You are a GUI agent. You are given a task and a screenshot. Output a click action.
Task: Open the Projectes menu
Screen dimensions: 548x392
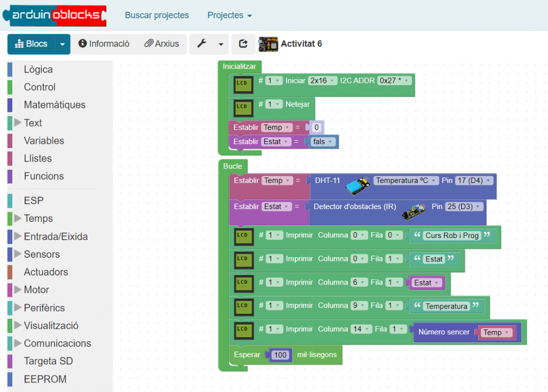(x=229, y=16)
